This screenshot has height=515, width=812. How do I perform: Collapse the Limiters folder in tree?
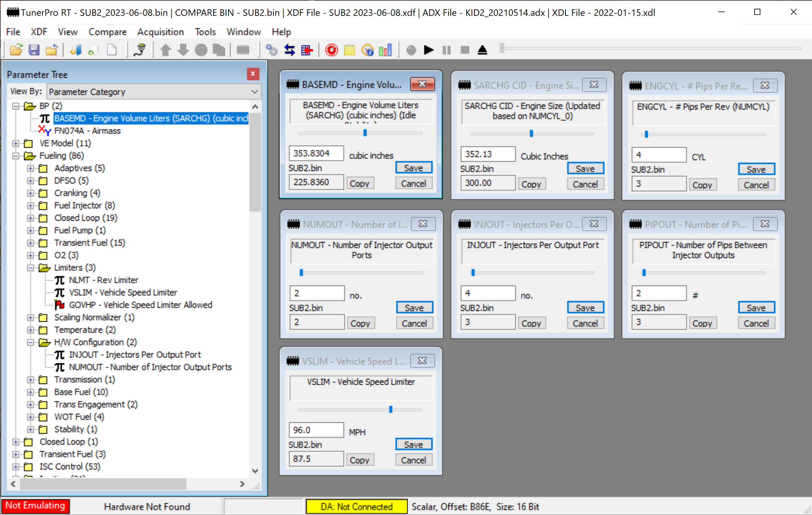point(30,268)
